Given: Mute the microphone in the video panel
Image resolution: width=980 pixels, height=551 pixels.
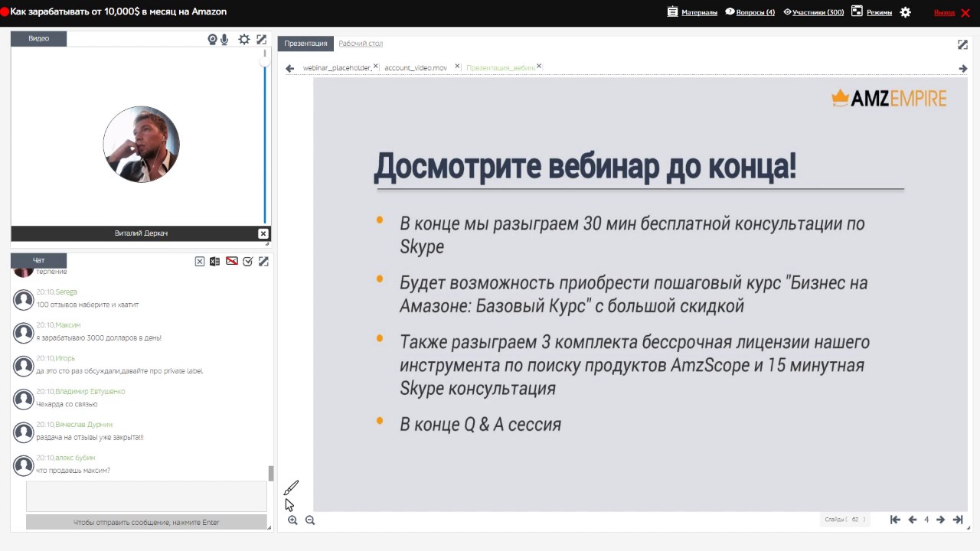Looking at the screenshot, I should pos(224,40).
